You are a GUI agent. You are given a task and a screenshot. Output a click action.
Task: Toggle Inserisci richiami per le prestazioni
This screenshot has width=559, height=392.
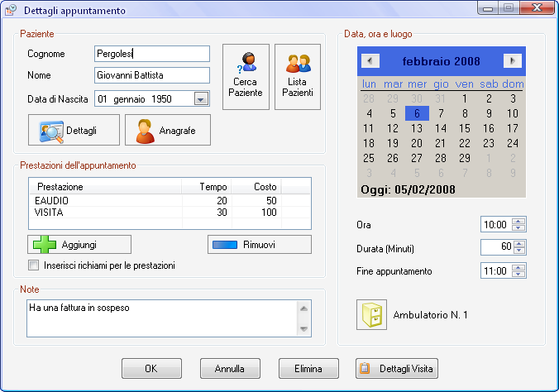[x=34, y=265]
